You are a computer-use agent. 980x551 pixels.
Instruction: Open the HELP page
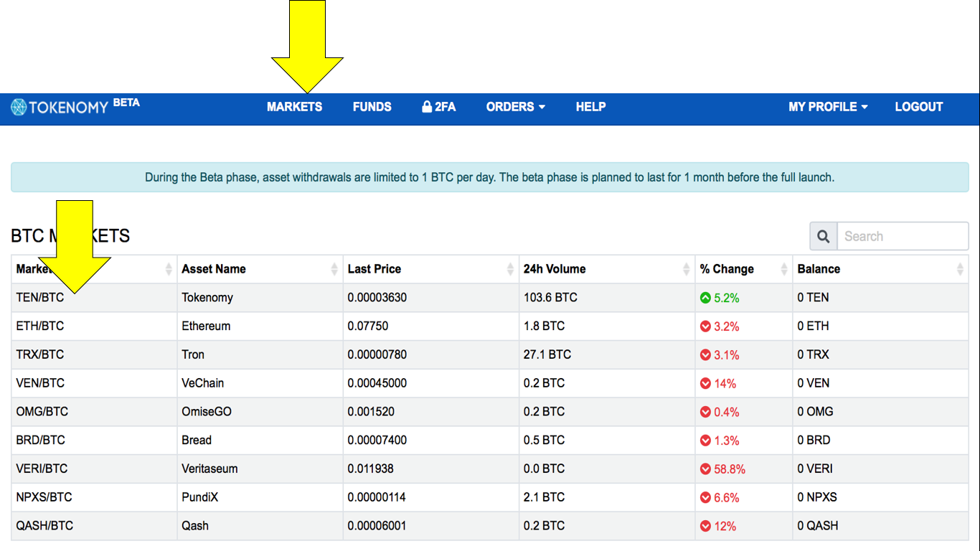tap(591, 107)
